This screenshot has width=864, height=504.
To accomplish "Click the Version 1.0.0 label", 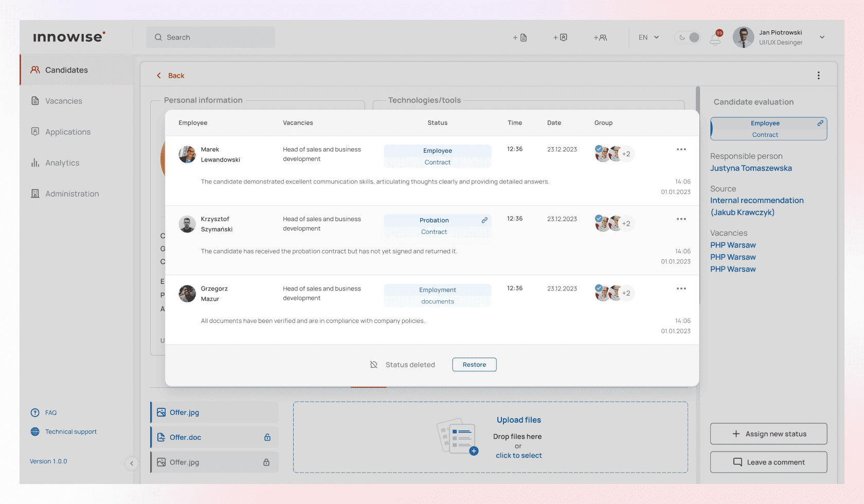I will (48, 461).
